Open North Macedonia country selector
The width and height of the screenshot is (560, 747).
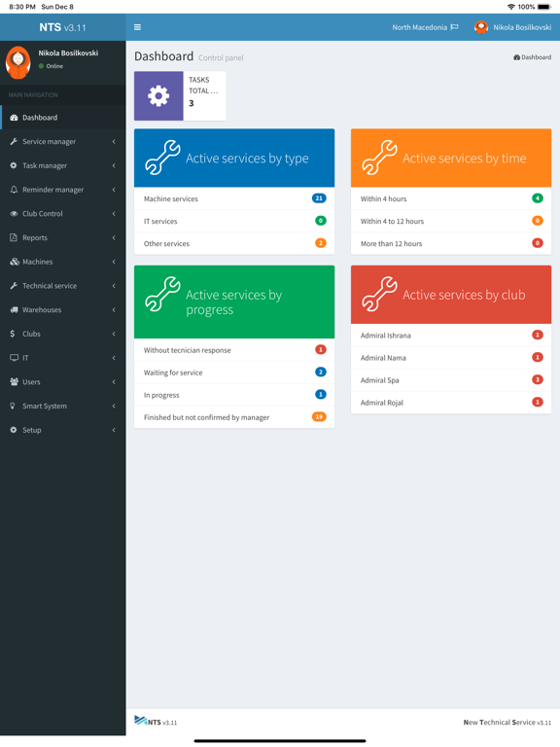425,27
